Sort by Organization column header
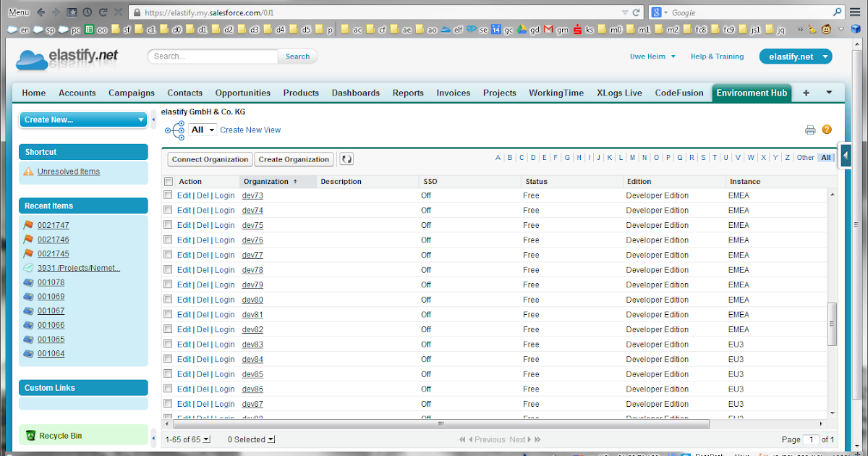 (x=278, y=182)
